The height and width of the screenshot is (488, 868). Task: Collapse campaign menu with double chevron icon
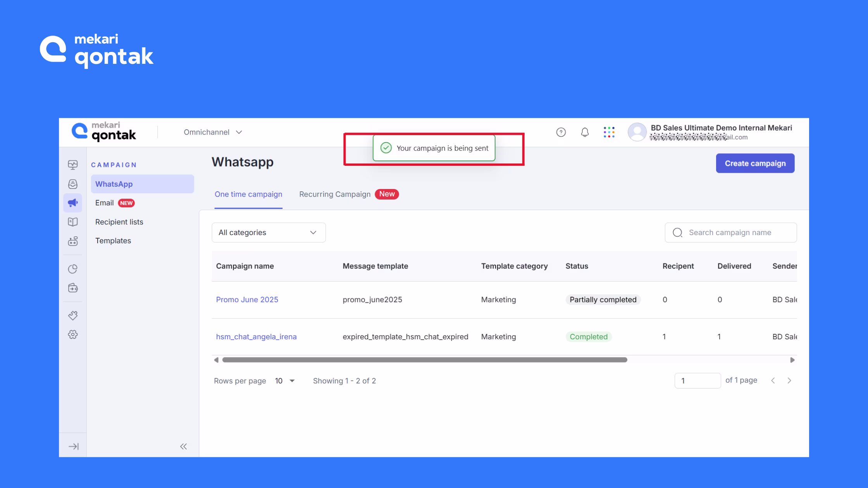(x=183, y=447)
